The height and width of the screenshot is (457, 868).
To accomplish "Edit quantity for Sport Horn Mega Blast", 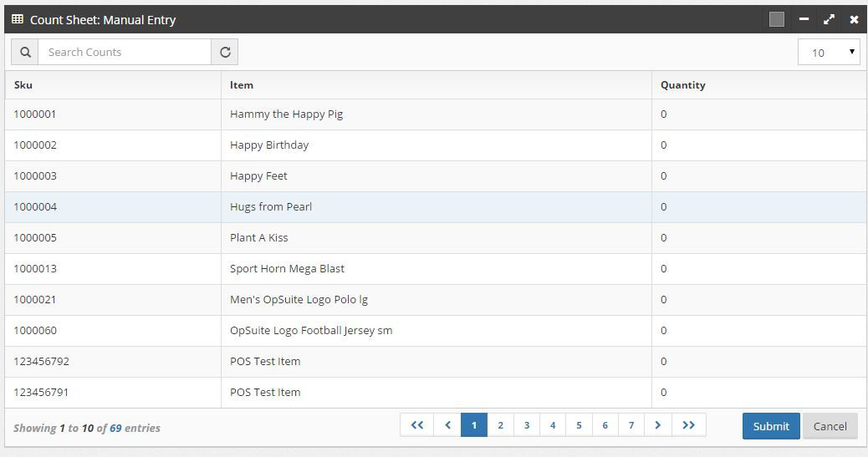I will [x=759, y=269].
